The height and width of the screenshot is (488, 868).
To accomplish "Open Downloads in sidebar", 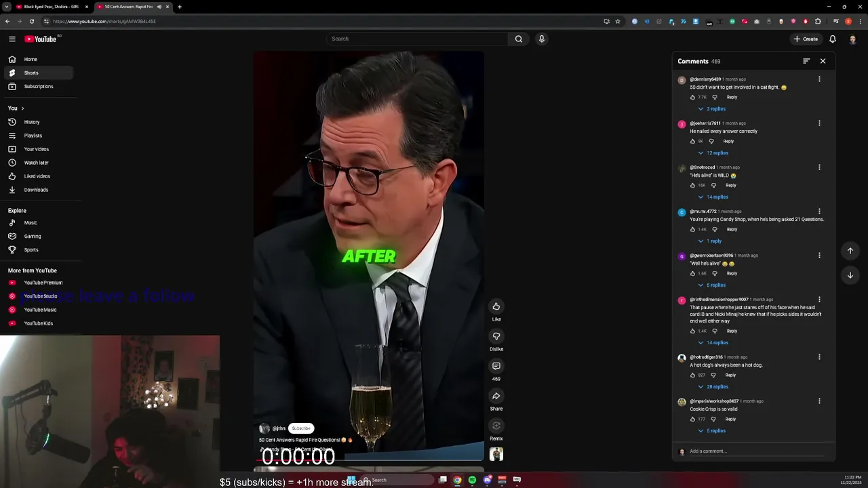I will [38, 190].
